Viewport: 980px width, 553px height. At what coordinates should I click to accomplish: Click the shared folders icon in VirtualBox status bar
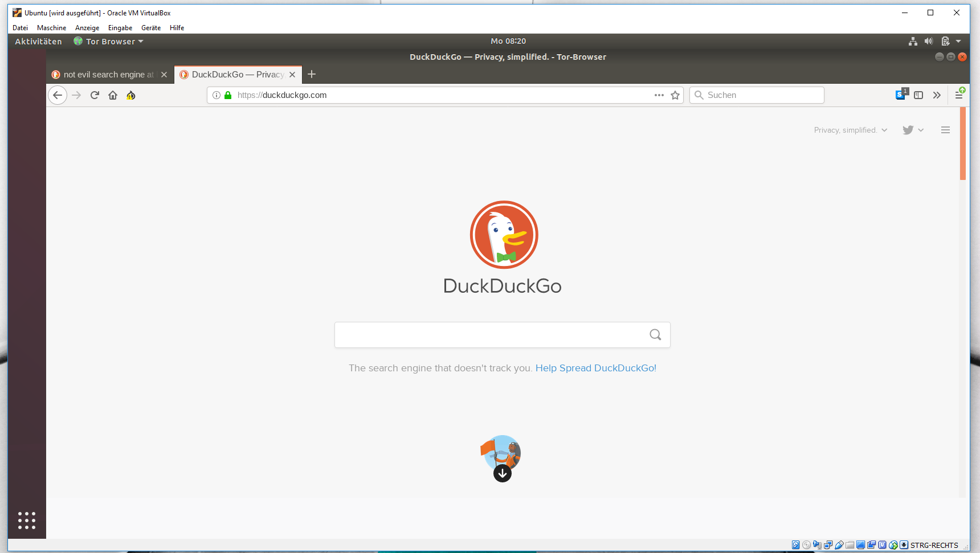point(850,545)
